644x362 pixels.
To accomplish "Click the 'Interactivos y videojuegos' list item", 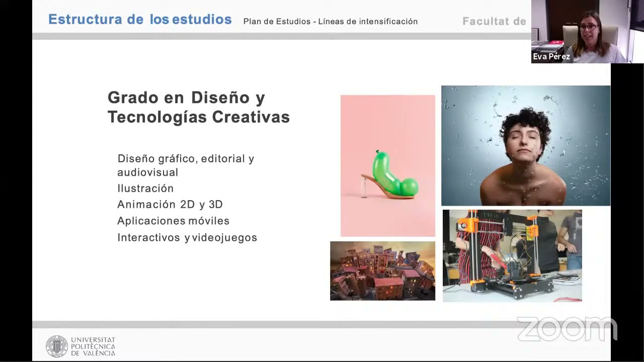I will tap(187, 238).
